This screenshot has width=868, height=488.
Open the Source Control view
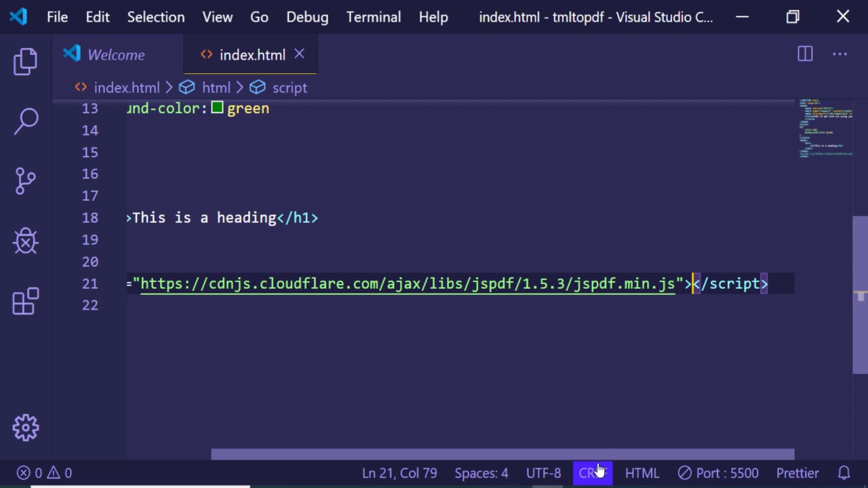(26, 181)
